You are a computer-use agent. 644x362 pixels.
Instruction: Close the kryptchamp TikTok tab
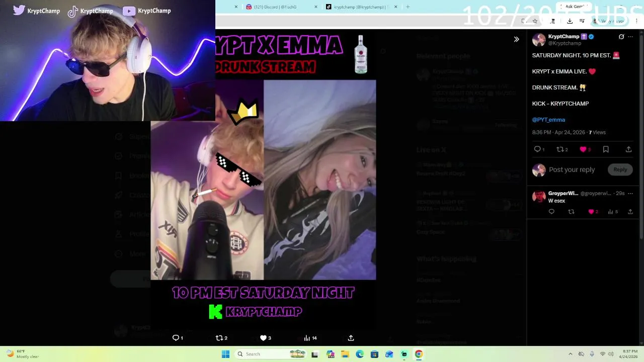[395, 7]
